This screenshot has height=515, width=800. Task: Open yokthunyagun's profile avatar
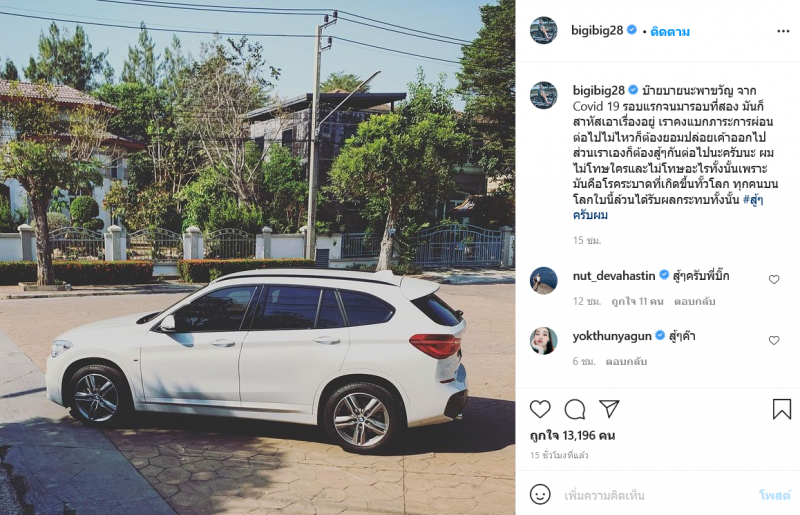click(x=543, y=340)
